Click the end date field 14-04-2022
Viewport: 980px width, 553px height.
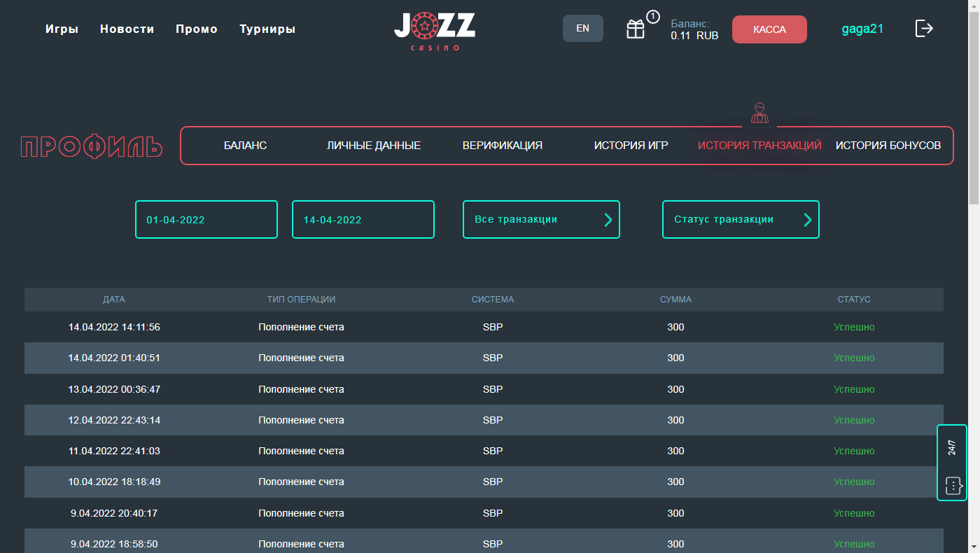tap(363, 220)
